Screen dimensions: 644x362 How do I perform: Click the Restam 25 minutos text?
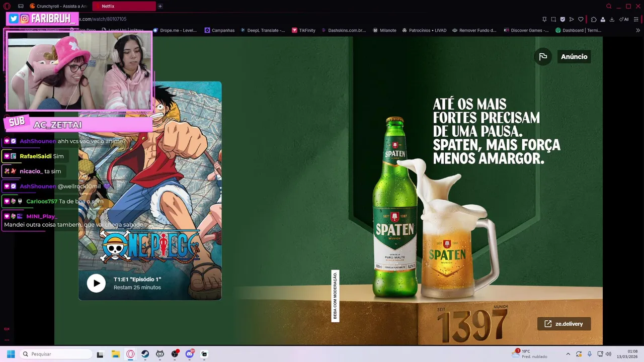pyautogui.click(x=137, y=288)
